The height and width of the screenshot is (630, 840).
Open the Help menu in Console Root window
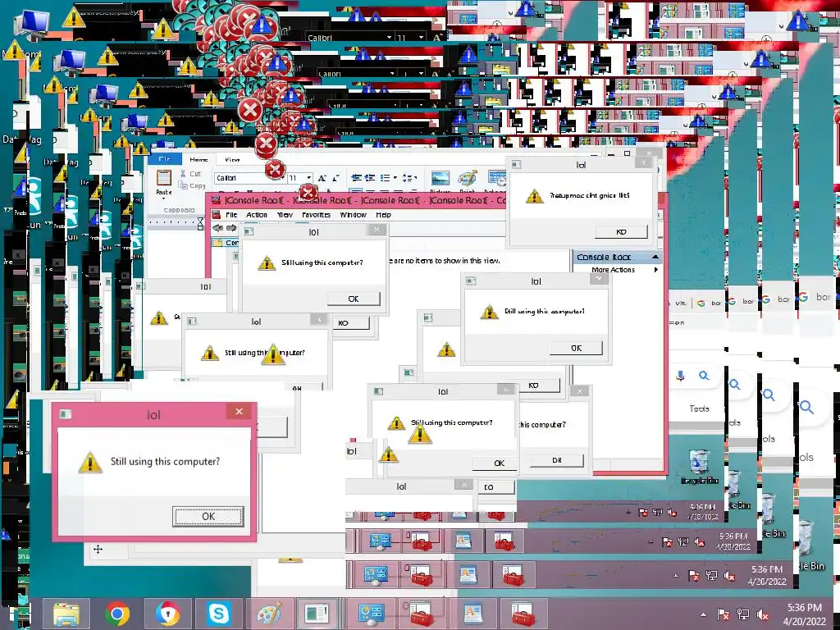point(383,214)
